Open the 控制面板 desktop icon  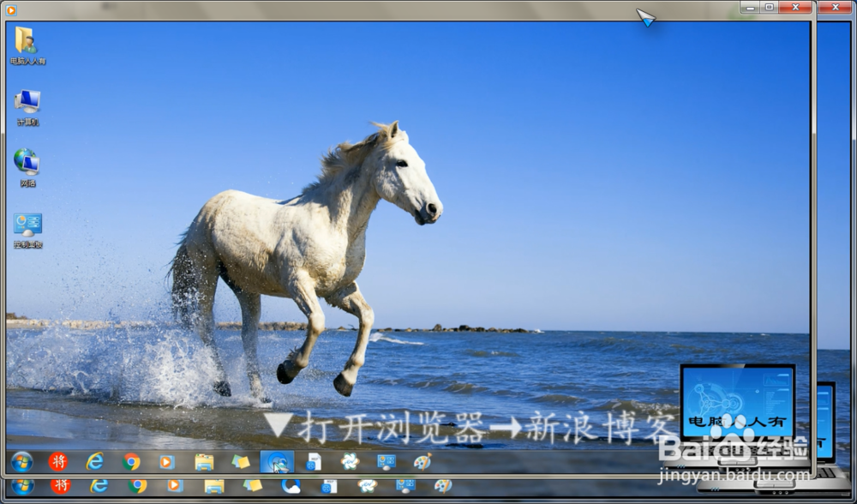tap(27, 230)
